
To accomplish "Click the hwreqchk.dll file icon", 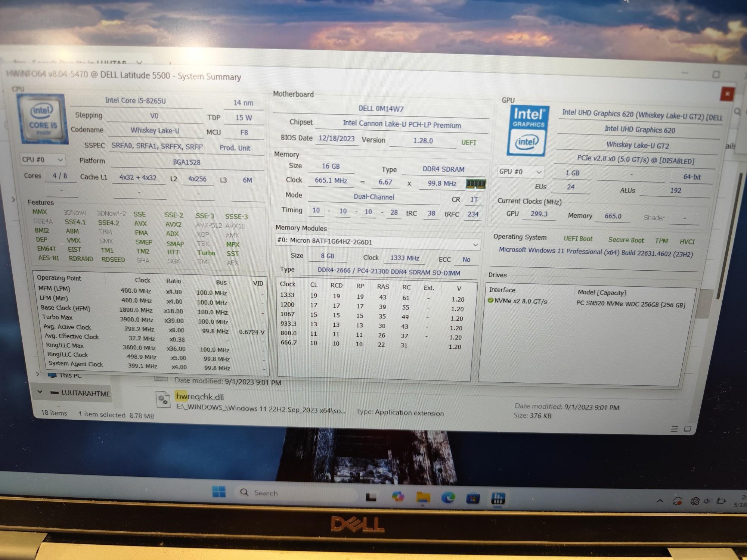I will click(163, 400).
